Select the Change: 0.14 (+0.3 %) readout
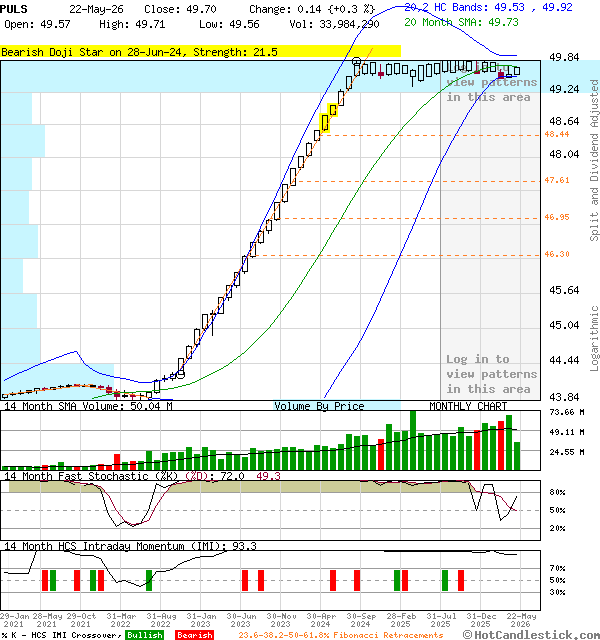Viewport: 600px width, 640px height. pyautogui.click(x=312, y=9)
